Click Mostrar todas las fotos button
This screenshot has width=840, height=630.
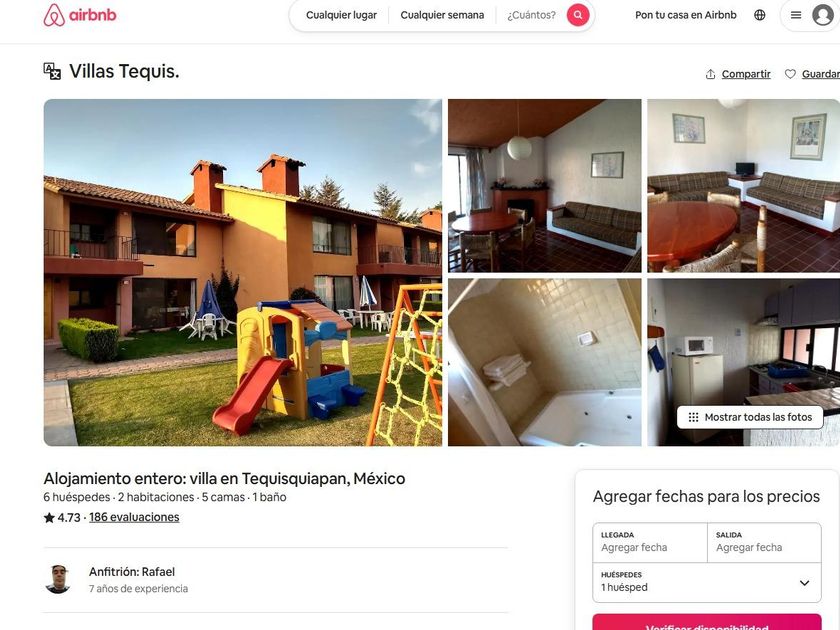pos(750,417)
